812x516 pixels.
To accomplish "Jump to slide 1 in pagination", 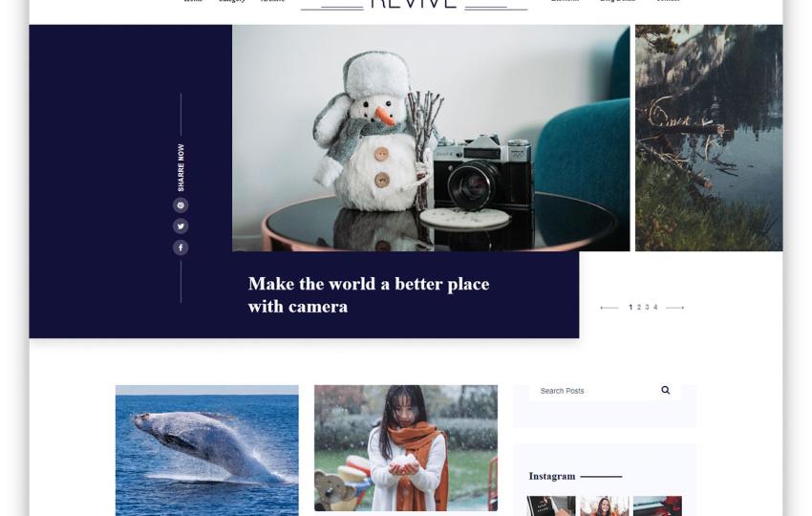I will (x=630, y=308).
